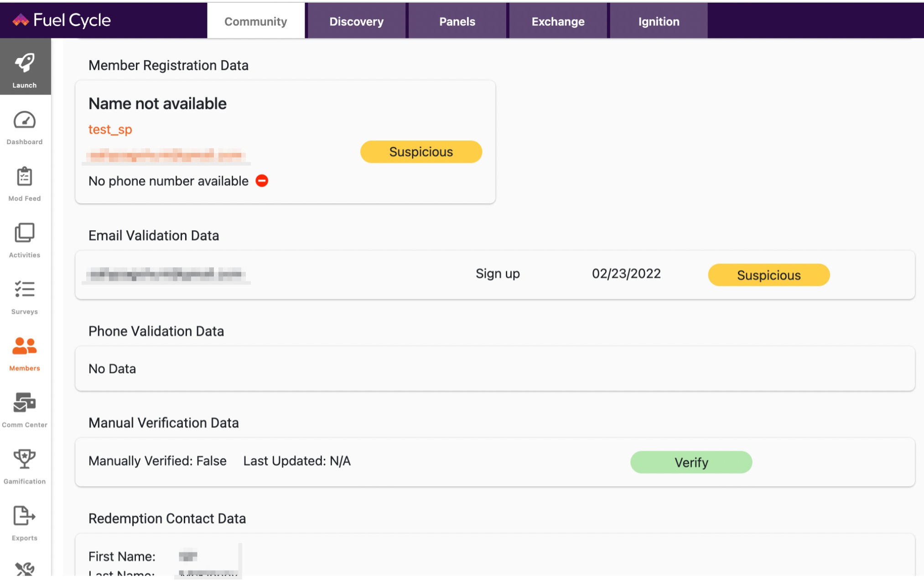This screenshot has width=924, height=581.
Task: Switch to the Ignition tab
Action: (x=659, y=21)
